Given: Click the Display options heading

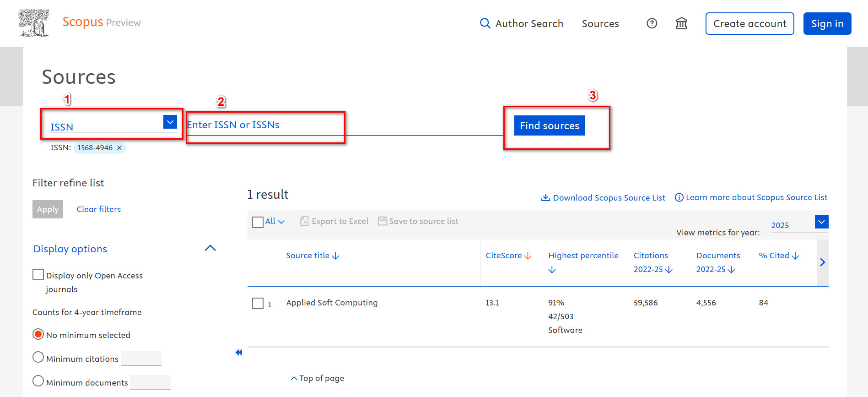Looking at the screenshot, I should (70, 249).
